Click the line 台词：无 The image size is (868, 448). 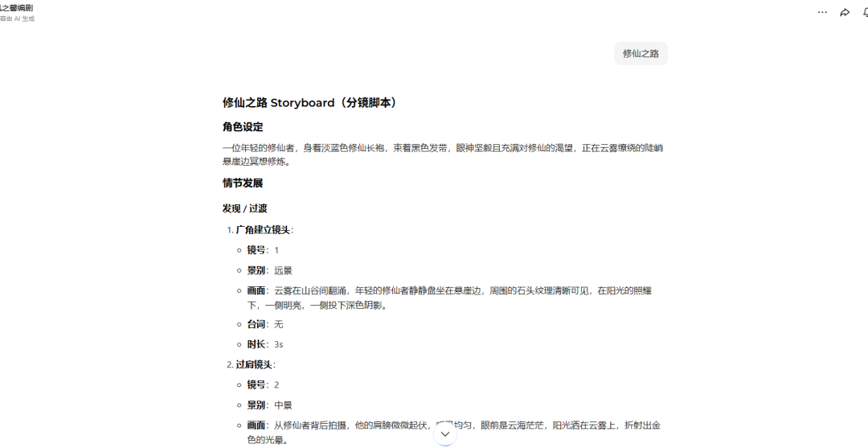pyautogui.click(x=265, y=324)
